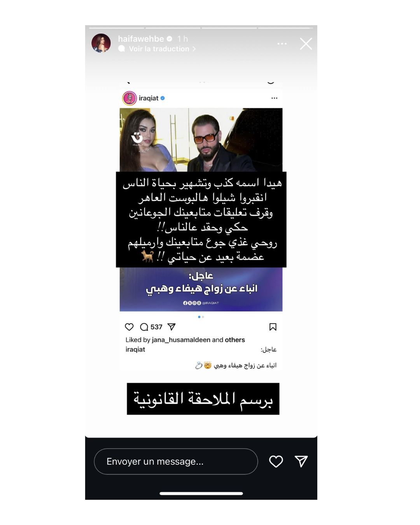The height and width of the screenshot is (525, 420).
Task: Share the story with the paper-plane icon
Action: [301, 461]
